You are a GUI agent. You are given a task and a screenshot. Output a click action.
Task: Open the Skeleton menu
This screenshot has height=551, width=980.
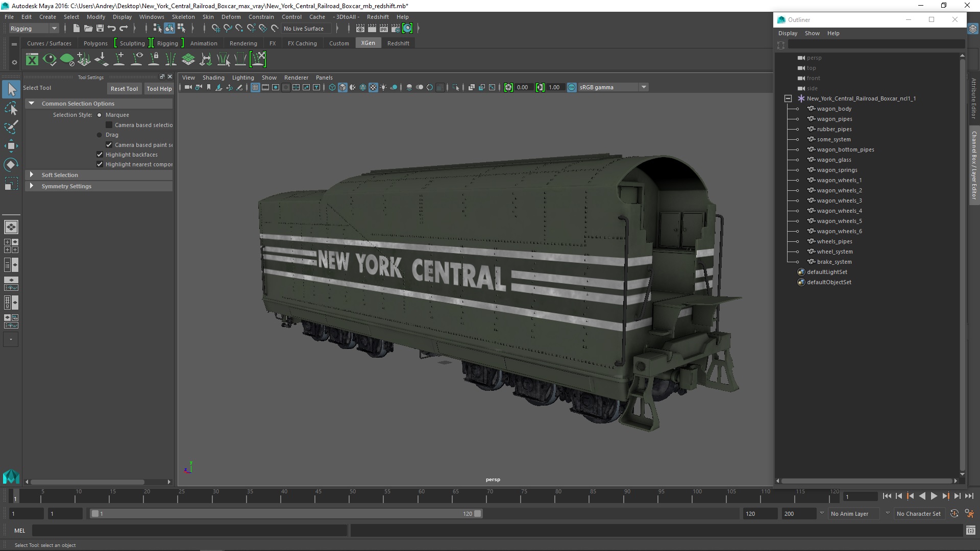(x=183, y=17)
